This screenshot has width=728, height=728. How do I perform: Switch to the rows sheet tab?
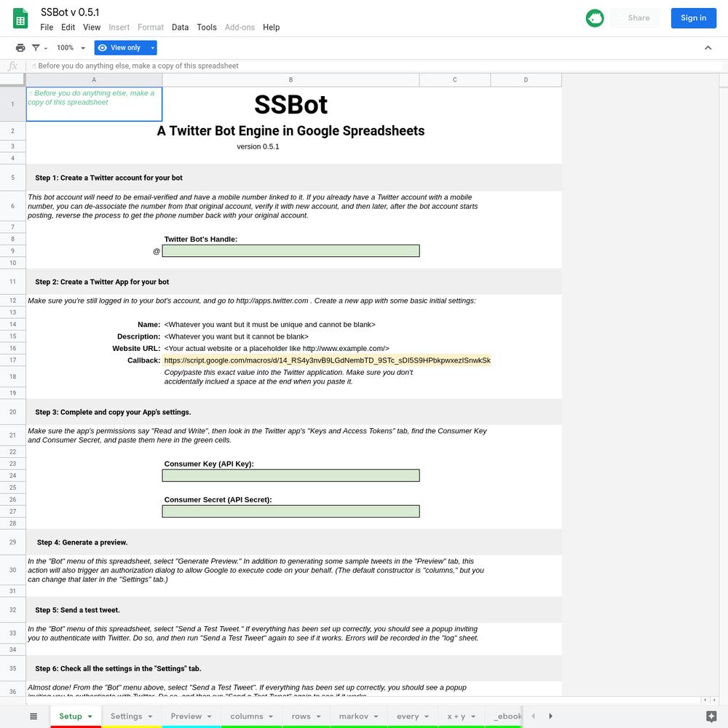(301, 716)
